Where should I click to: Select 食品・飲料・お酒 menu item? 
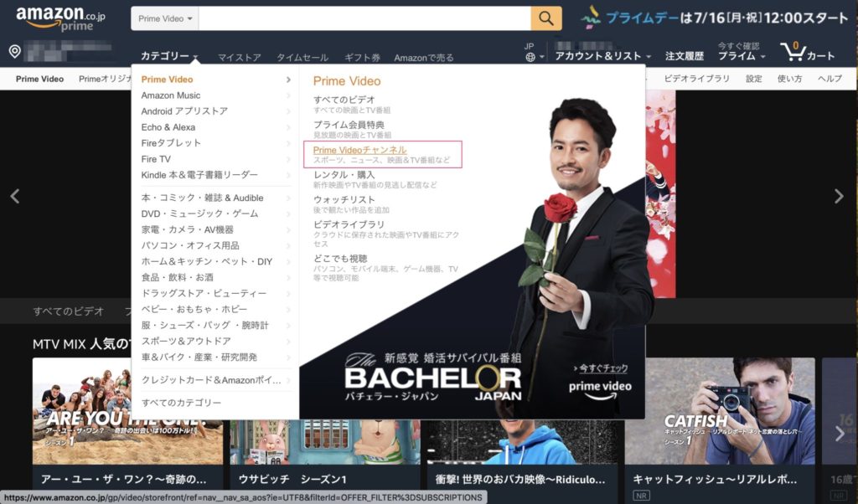coord(178,277)
